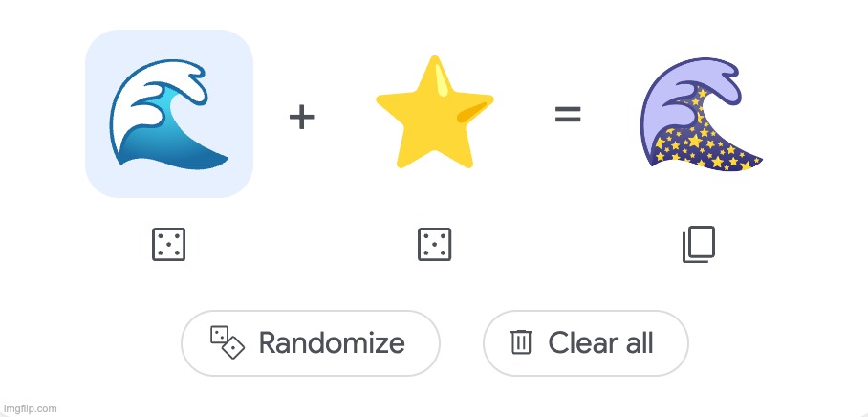Image resolution: width=868 pixels, height=417 pixels.
Task: Click the Clear all button
Action: (x=586, y=343)
